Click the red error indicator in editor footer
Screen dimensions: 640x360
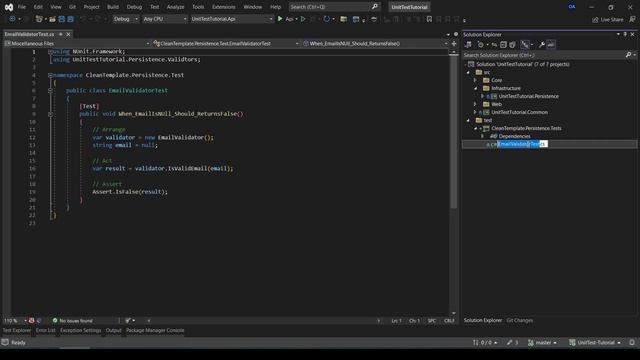(x=31, y=320)
